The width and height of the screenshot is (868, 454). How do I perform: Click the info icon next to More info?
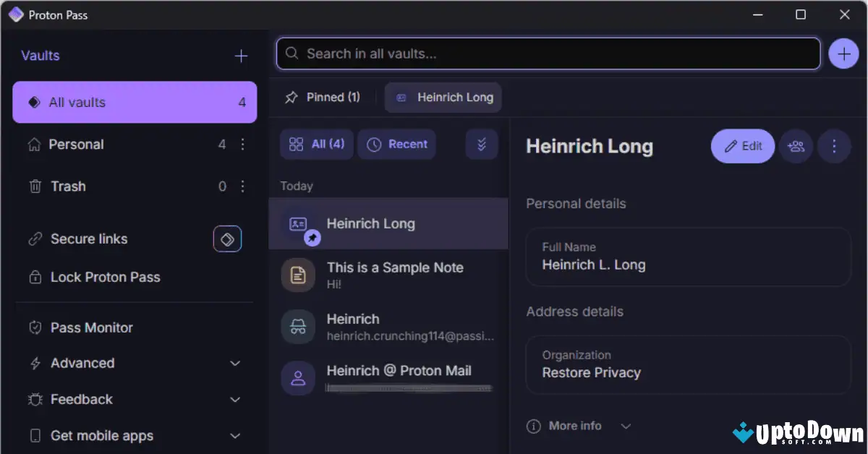point(533,426)
